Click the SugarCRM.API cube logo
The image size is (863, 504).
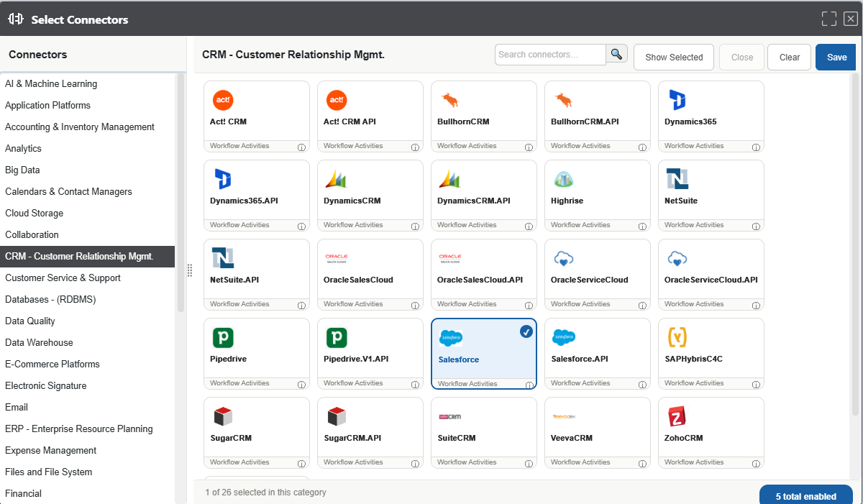(x=337, y=416)
